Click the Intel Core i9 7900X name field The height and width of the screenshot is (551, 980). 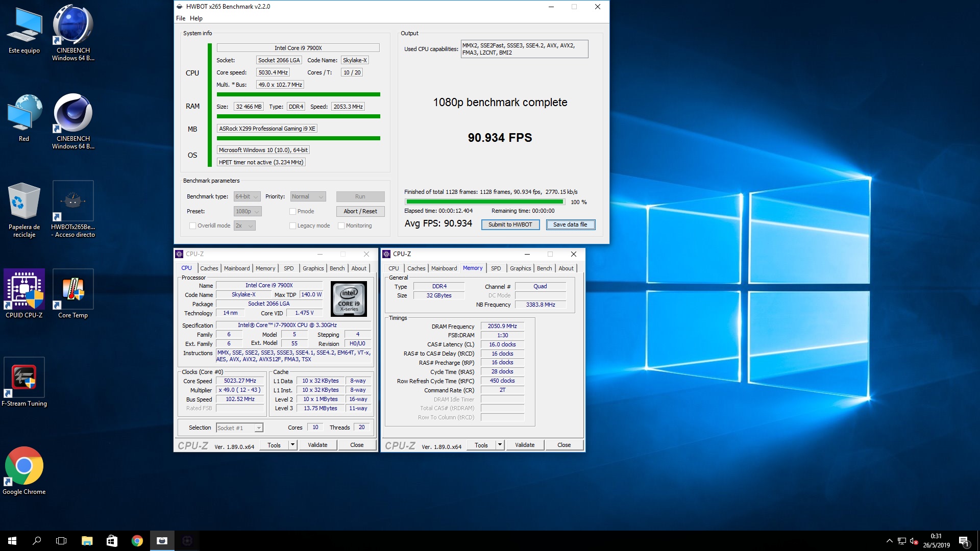(x=298, y=48)
